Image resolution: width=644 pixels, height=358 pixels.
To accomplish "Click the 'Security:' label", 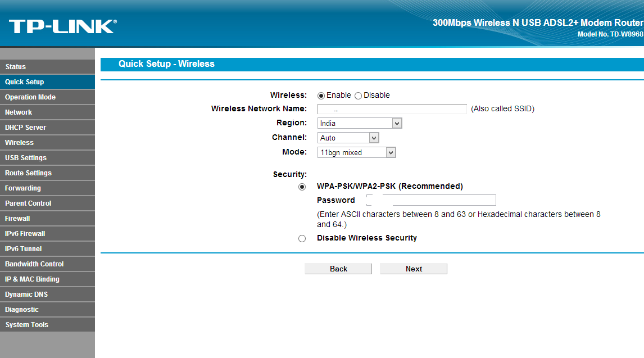I will point(290,174).
